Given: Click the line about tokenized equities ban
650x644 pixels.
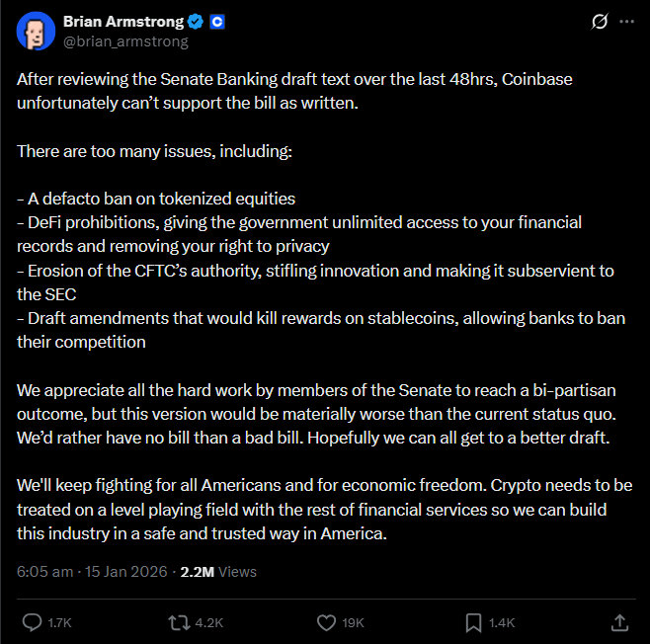Looking at the screenshot, I should coord(156,199).
